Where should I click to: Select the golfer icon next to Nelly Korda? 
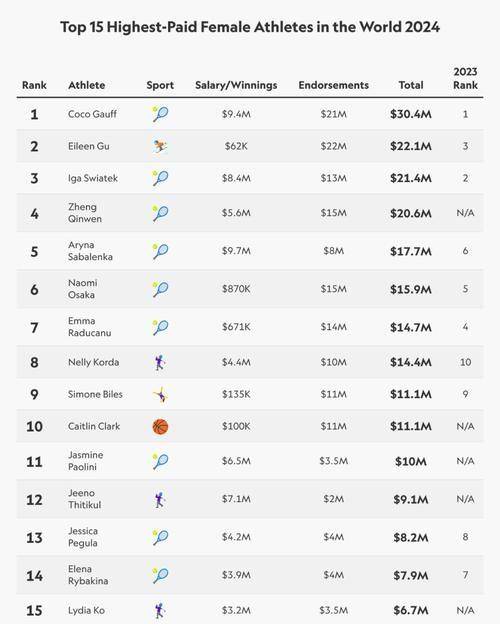click(160, 363)
